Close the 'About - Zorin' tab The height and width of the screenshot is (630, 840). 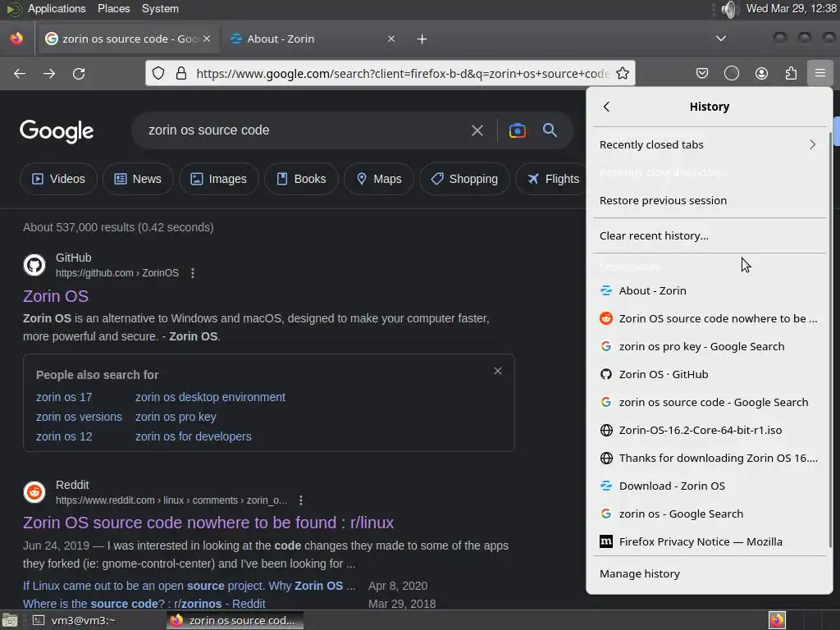click(391, 39)
